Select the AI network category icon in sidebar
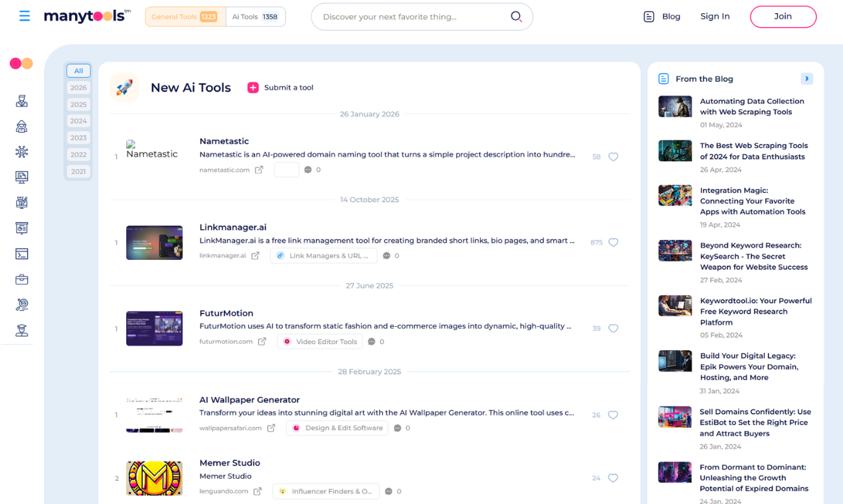 pos(21,151)
